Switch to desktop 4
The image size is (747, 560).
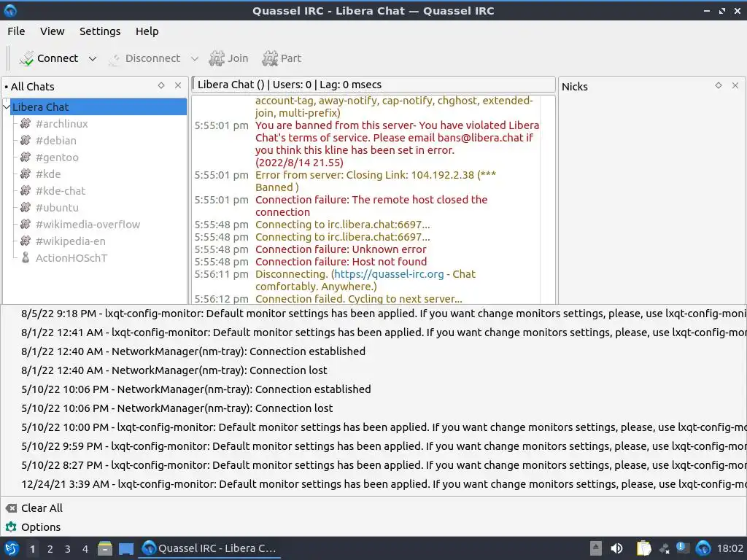85,549
